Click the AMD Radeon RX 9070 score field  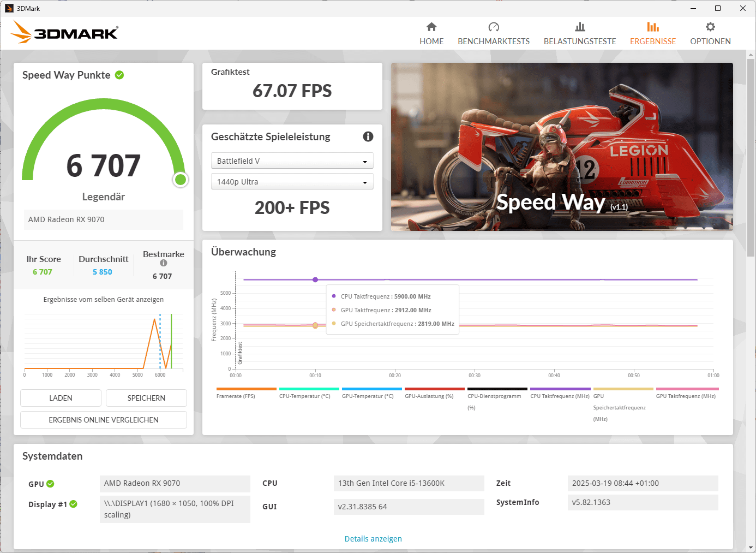pyautogui.click(x=104, y=219)
